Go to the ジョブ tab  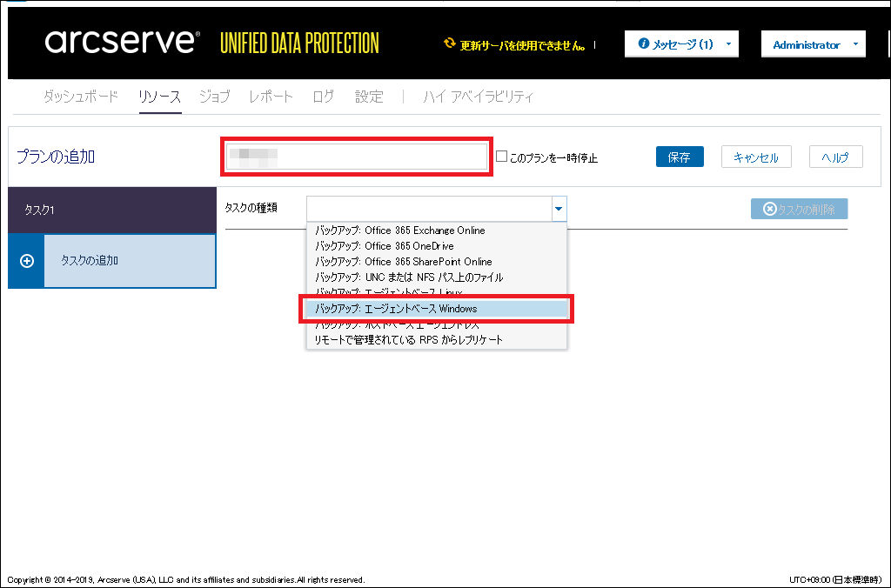215,97
